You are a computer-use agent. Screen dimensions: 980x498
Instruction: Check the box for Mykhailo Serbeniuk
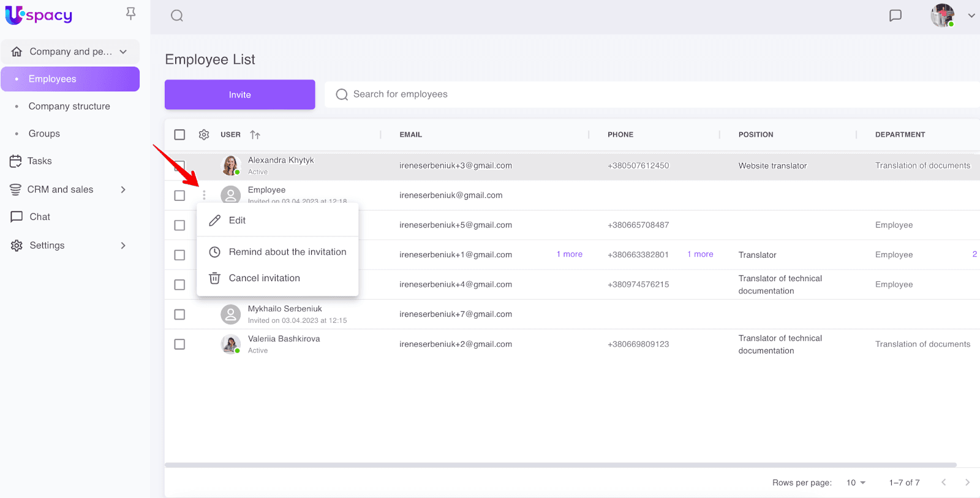[x=179, y=314]
